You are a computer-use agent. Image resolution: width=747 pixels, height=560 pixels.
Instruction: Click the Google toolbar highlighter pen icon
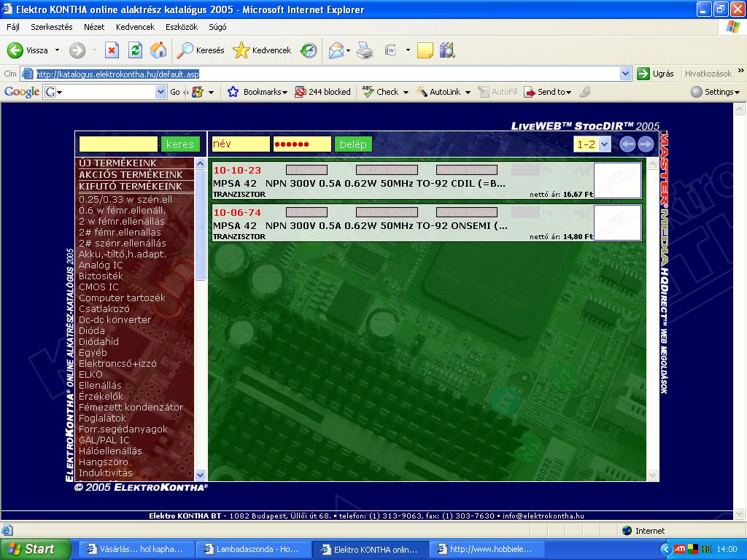click(x=585, y=92)
